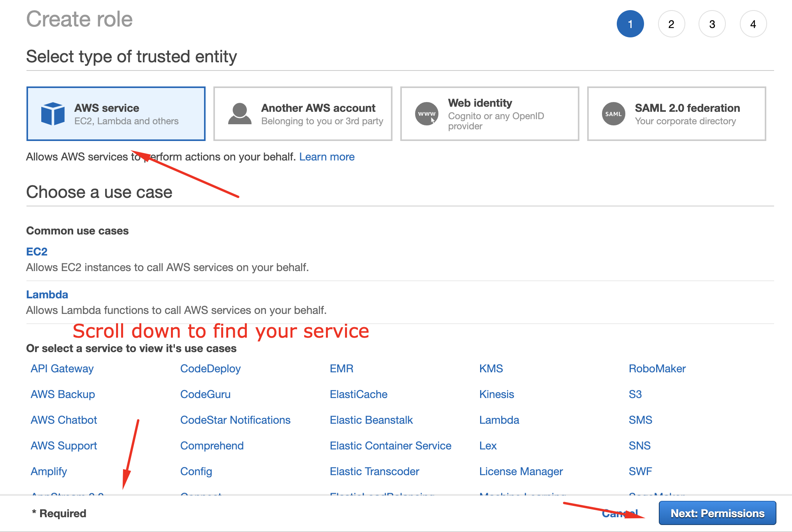Go to wizard step 4
This screenshot has width=792, height=532.
[753, 24]
